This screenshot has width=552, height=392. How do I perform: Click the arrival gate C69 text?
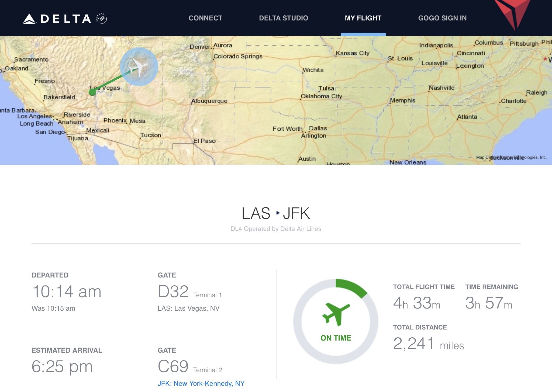173,366
